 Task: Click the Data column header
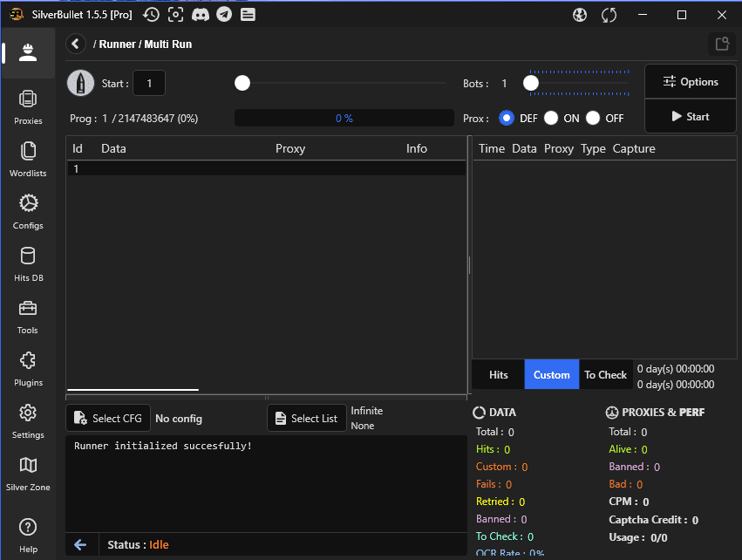113,148
